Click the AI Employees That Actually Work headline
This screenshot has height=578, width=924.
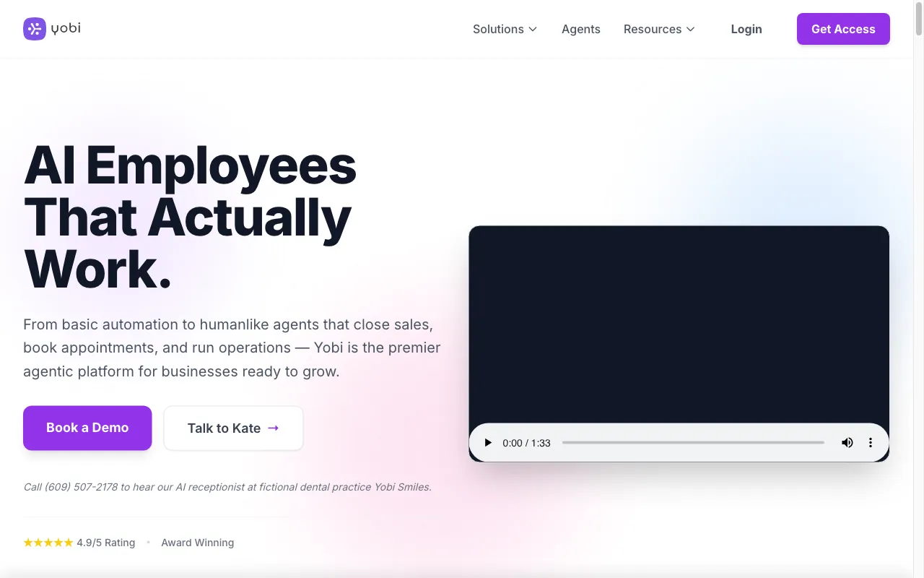190,217
